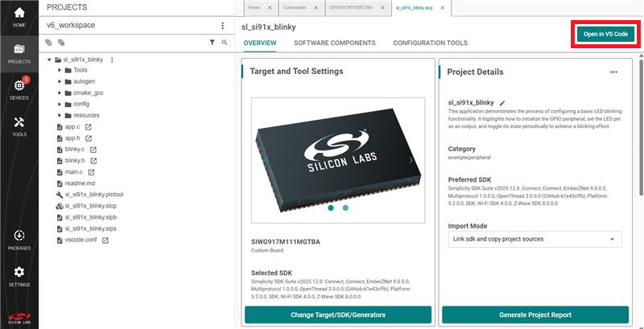Open app.c in external editor icon
The width and height of the screenshot is (644, 329).
pyautogui.click(x=88, y=127)
